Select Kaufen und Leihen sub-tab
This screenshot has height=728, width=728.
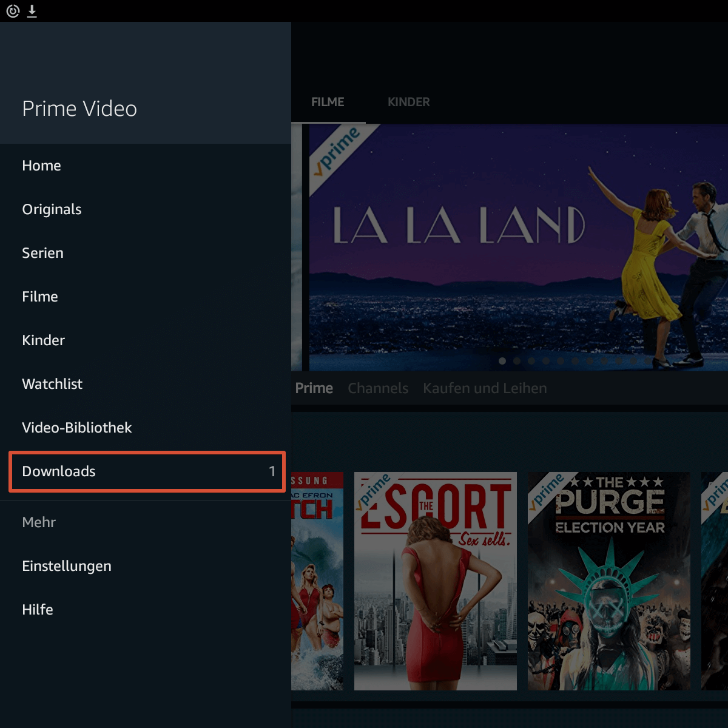point(485,388)
